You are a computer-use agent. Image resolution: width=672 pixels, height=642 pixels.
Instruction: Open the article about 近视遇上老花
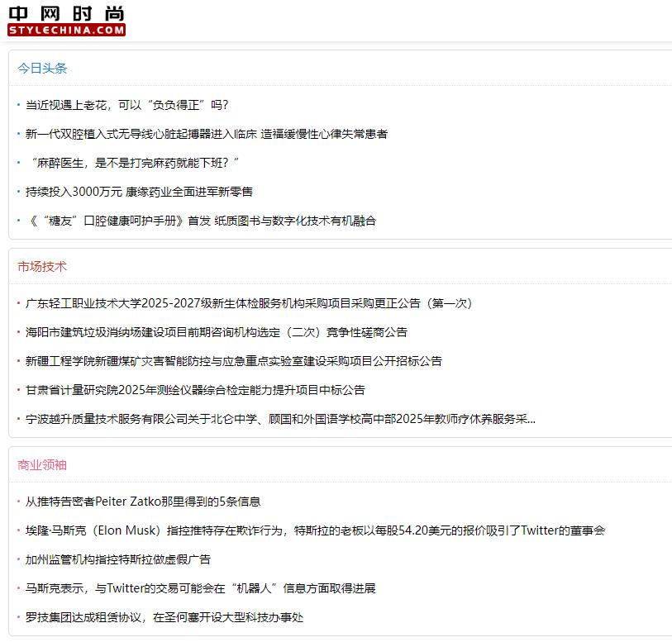click(x=126, y=105)
